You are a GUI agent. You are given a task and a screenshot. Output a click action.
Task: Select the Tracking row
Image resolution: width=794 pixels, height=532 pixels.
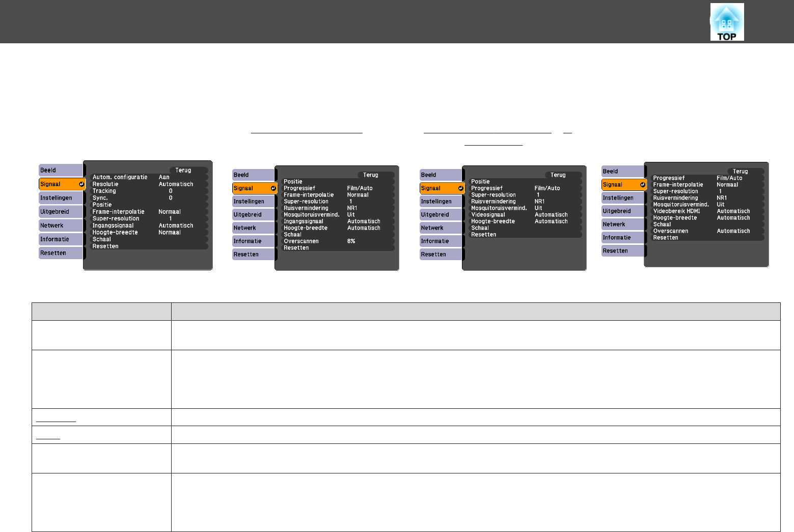tap(149, 191)
